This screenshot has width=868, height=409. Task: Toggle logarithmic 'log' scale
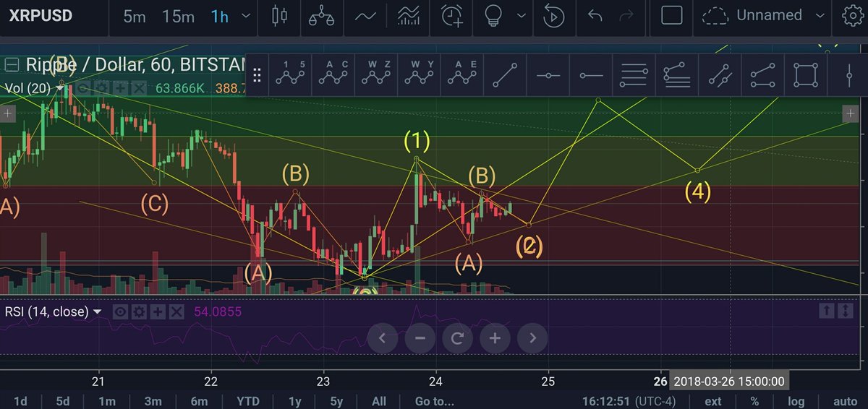(x=796, y=401)
